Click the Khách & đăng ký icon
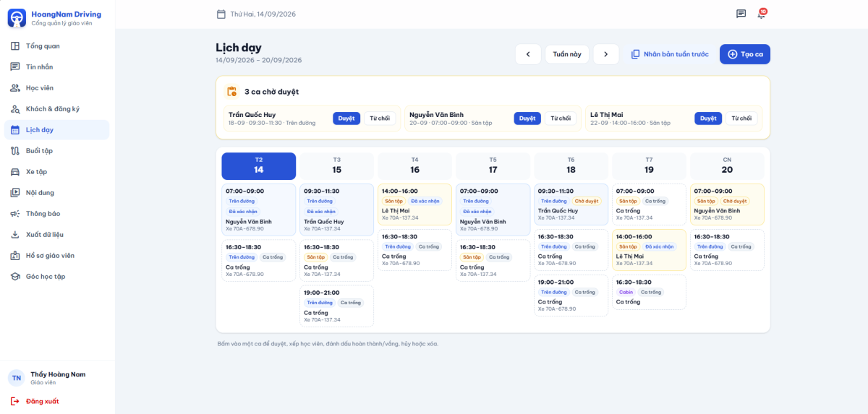Image resolution: width=868 pixels, height=414 pixels. (15, 109)
